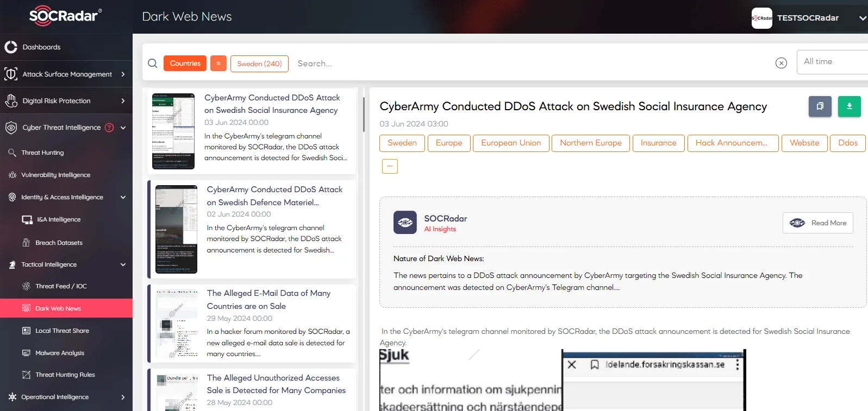Download the article with the green download button
Screen dimensions: 868x411
click(849, 106)
